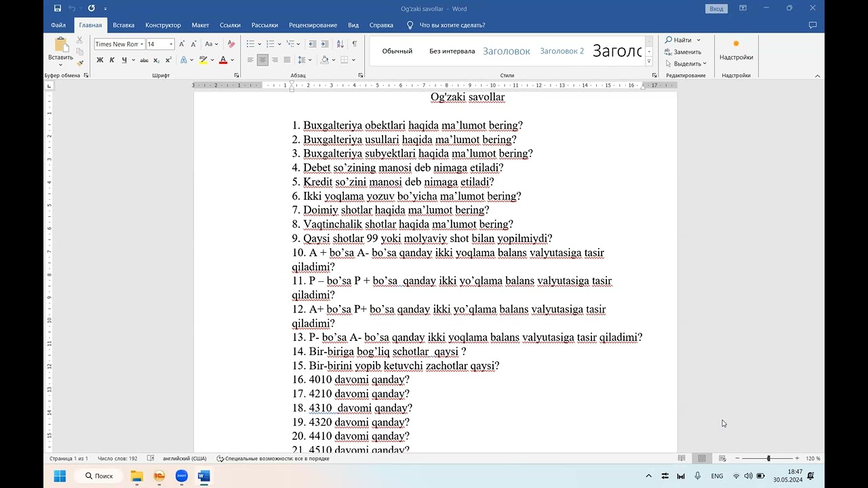This screenshot has width=868, height=488.
Task: Switch to Web Layout view in status bar
Action: tap(722, 458)
